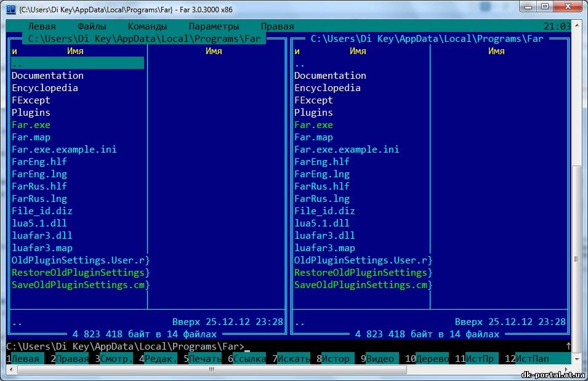Select Documentation folder in the left panel

47,75
